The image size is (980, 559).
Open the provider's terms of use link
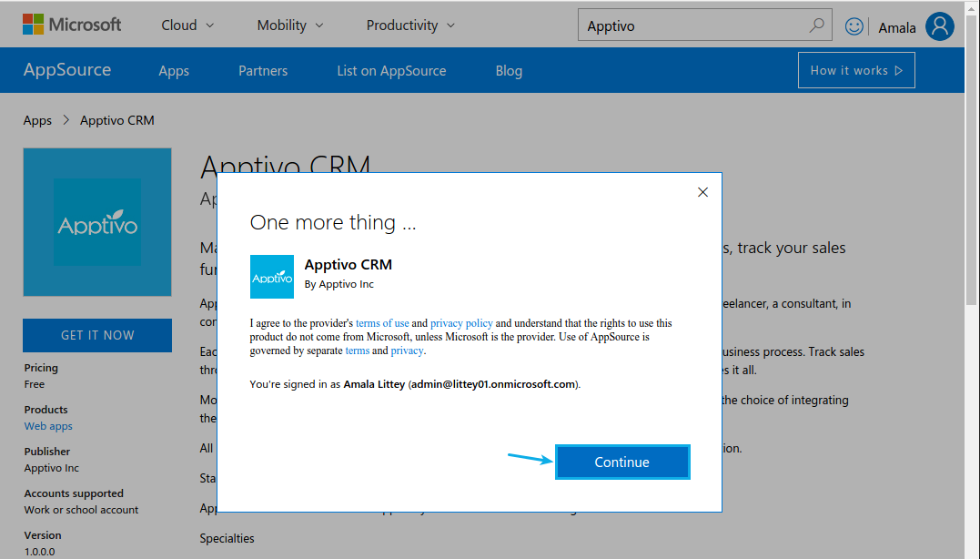tap(382, 323)
